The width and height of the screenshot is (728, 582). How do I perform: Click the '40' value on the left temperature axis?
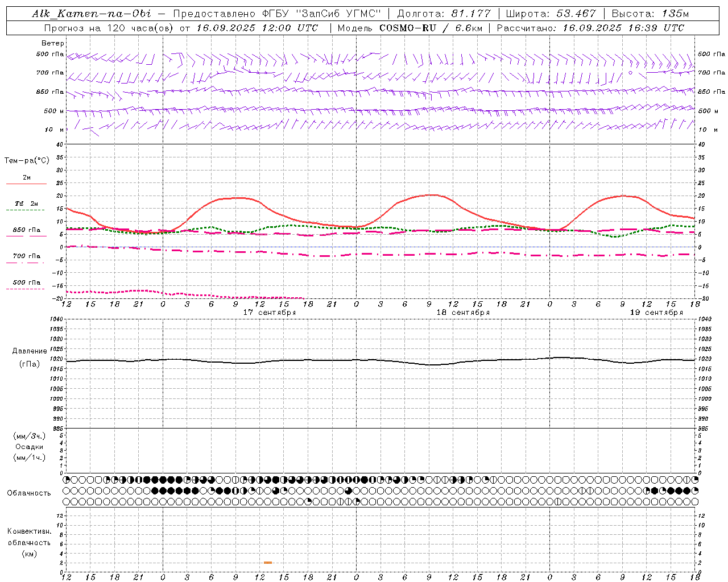(x=61, y=144)
